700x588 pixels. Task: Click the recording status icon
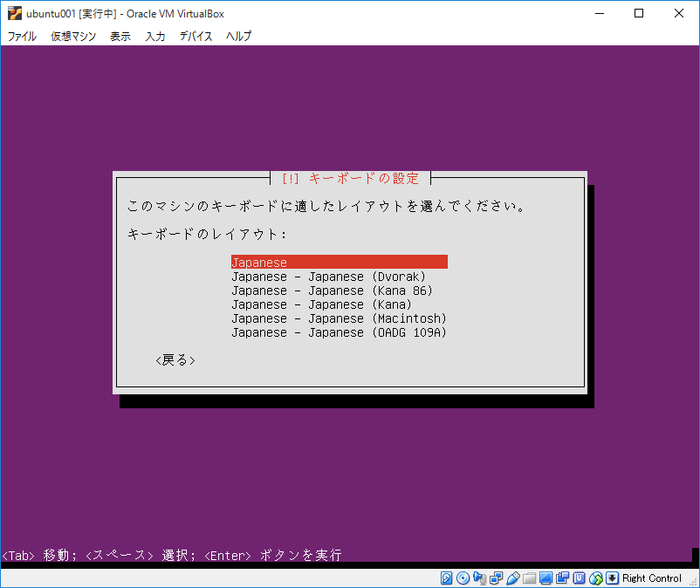click(x=562, y=578)
